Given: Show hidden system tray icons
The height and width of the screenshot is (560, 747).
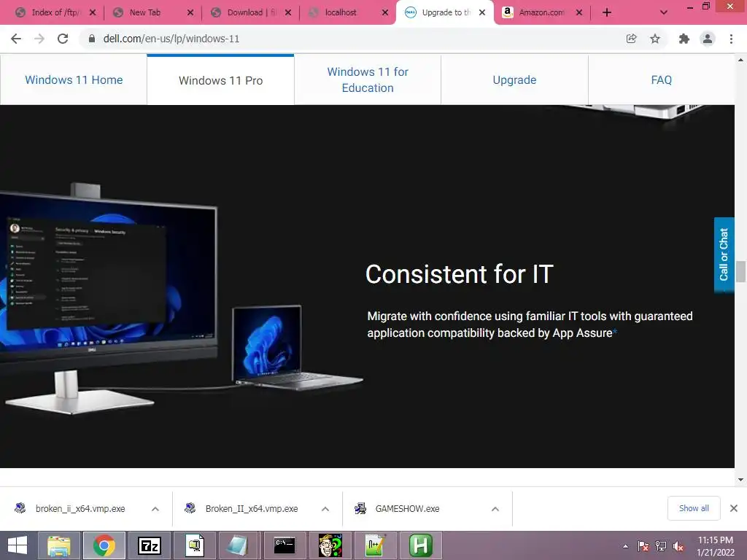Looking at the screenshot, I should 625,546.
